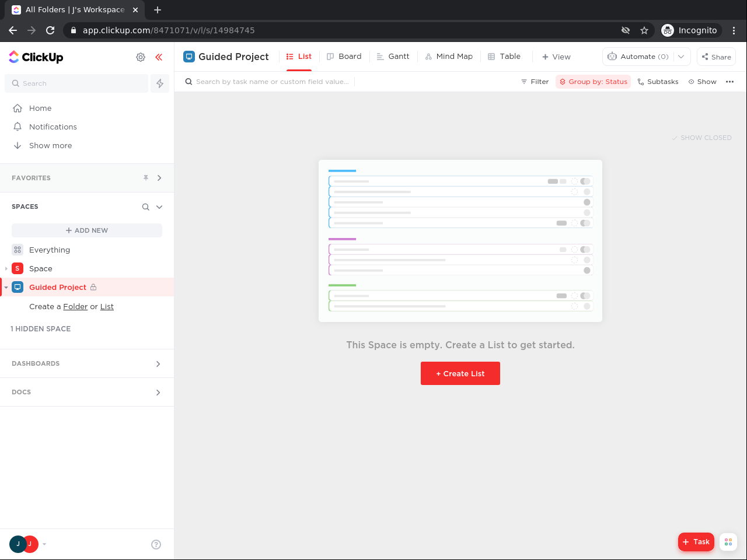Viewport: 747px width, 560px height.
Task: Collapse the Guided Project tree item
Action: pos(6,287)
